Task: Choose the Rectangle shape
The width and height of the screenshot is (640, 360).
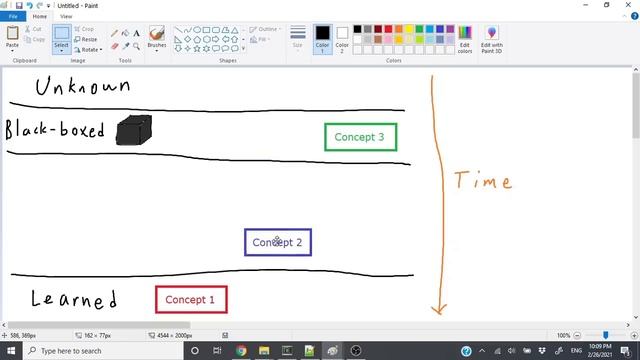Action: pos(206,30)
